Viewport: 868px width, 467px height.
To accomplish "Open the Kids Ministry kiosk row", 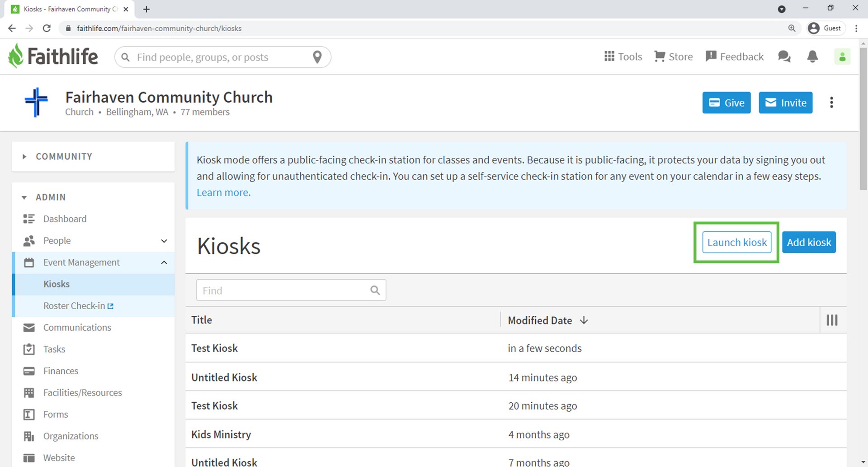I will [x=516, y=434].
